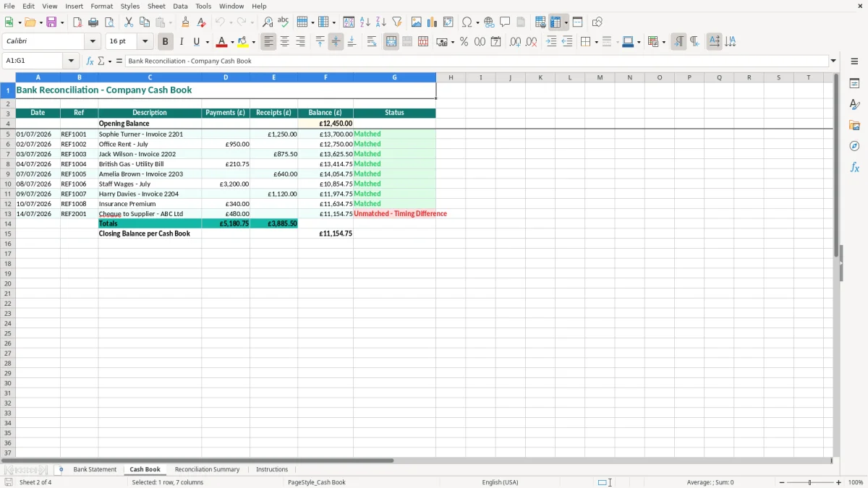Open the Tools menu

[x=203, y=6]
